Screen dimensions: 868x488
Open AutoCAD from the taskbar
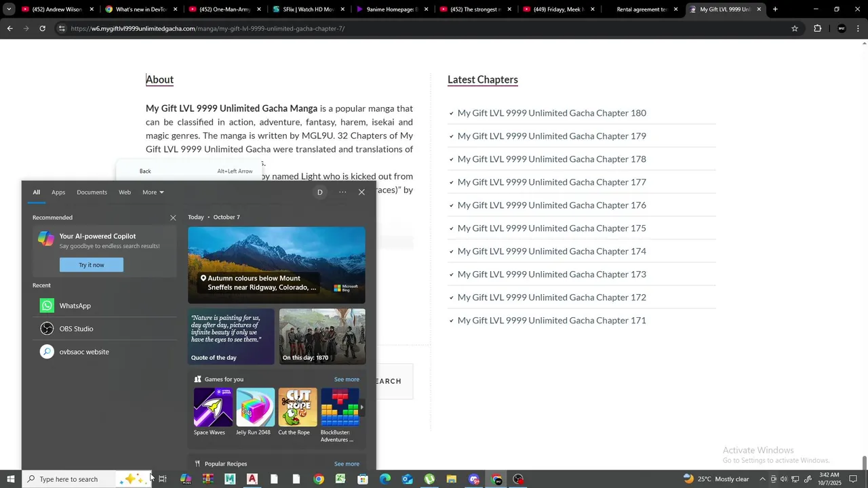pos(252,479)
